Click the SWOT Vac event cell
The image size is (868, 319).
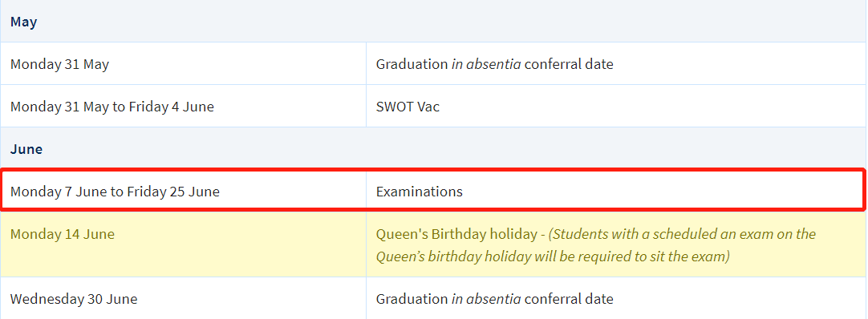point(617,106)
